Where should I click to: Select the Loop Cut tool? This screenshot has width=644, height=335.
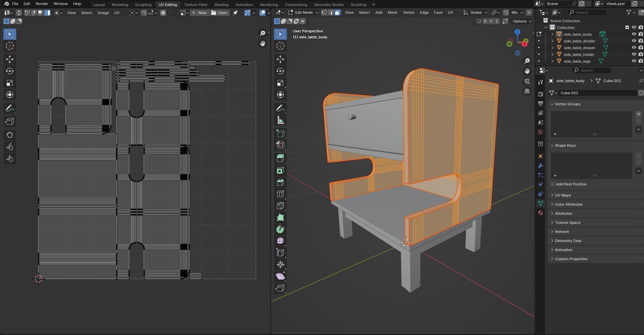coord(280,194)
